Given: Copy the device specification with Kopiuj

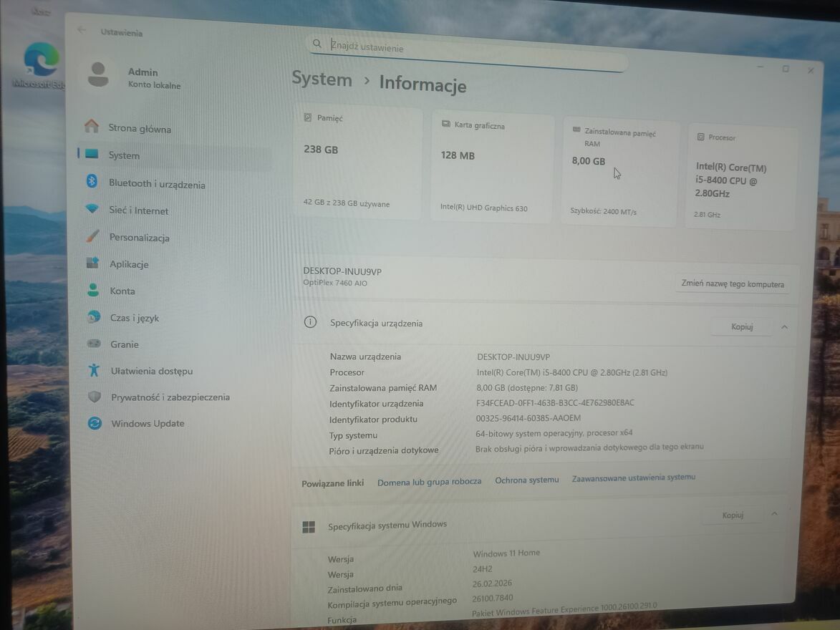Looking at the screenshot, I should (742, 326).
